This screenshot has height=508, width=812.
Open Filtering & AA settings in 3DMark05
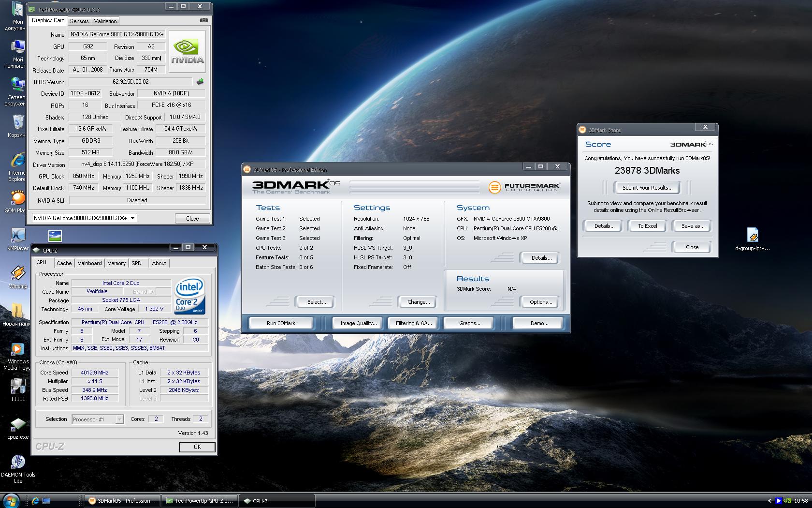413,323
